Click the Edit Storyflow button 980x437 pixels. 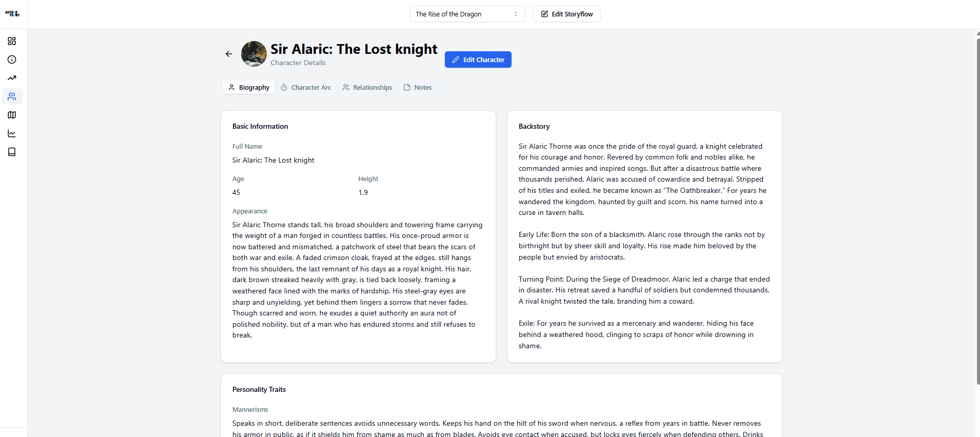coord(566,14)
